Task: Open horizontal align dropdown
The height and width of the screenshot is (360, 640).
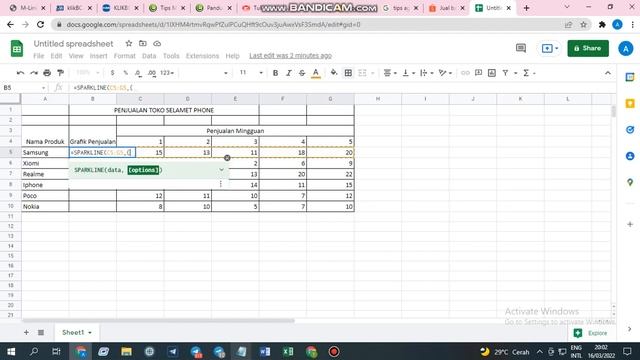Action: [391, 73]
